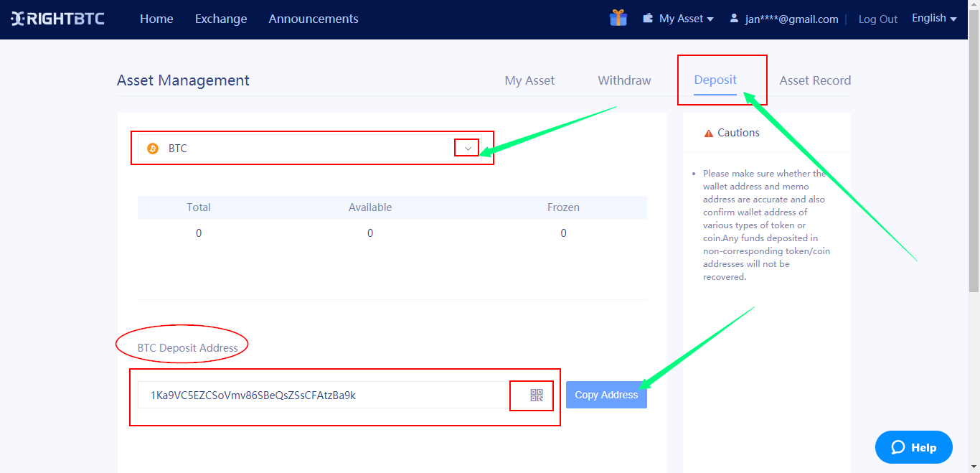Click the Total column header
Image resolution: width=980 pixels, height=473 pixels.
(x=199, y=207)
